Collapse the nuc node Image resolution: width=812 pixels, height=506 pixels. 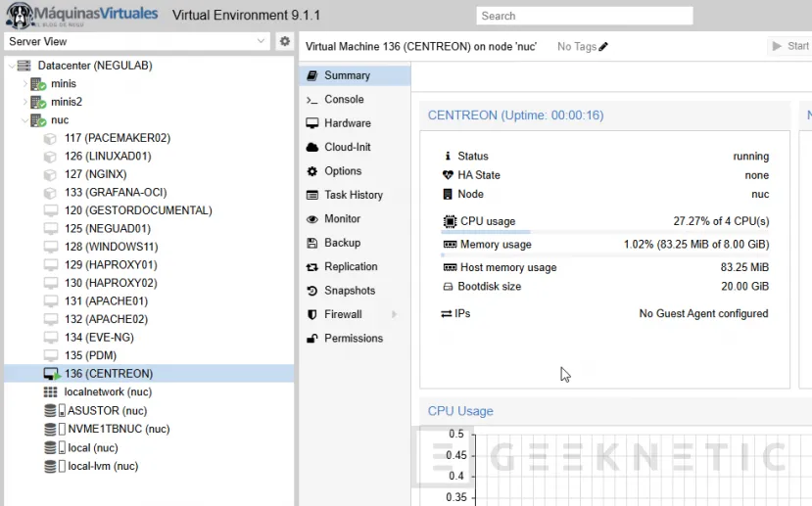24,120
